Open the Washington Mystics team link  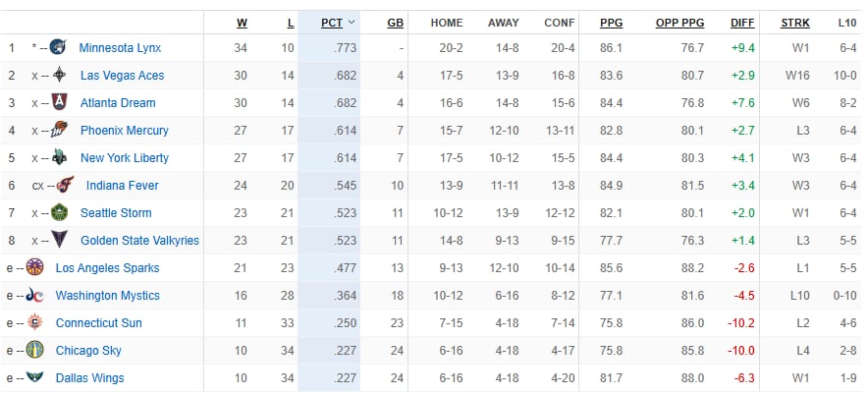pos(107,296)
